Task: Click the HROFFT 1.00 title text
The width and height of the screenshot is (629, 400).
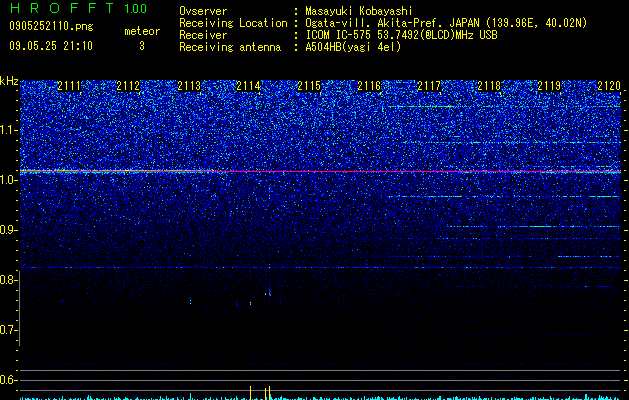Action: pos(78,8)
